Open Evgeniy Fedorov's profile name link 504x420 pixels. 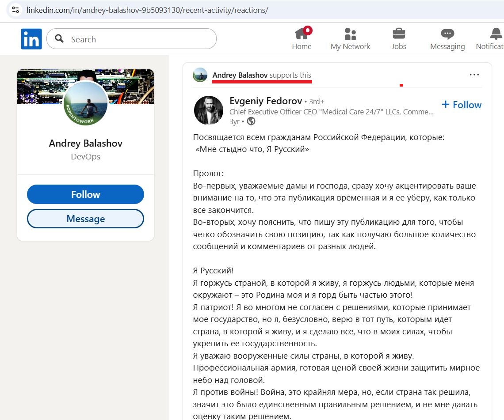click(x=266, y=101)
